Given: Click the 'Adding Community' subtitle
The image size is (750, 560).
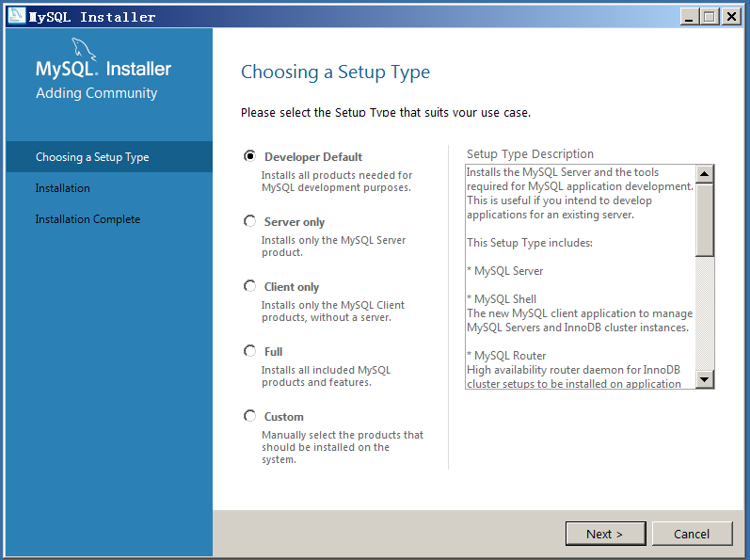Looking at the screenshot, I should click(x=97, y=93).
